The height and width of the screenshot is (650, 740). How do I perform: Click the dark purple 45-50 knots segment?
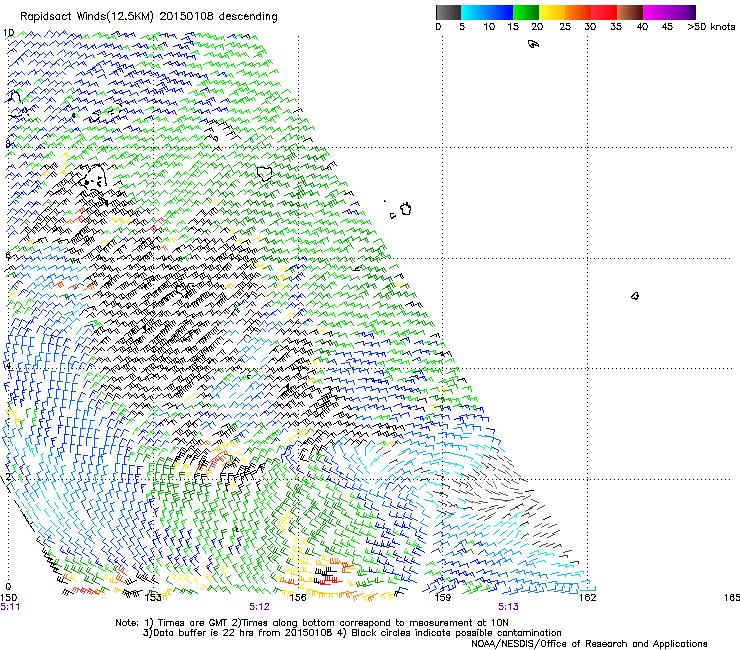[682, 12]
